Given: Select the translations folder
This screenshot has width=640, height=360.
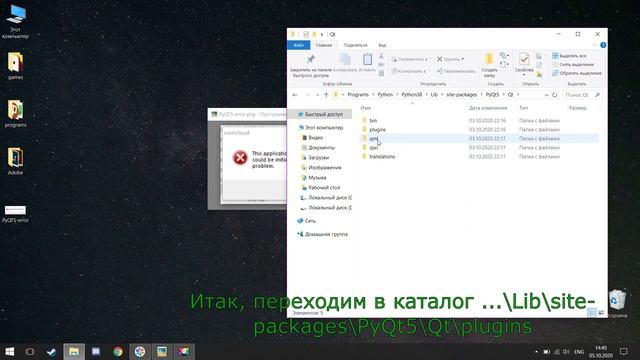Looking at the screenshot, I should [x=382, y=156].
